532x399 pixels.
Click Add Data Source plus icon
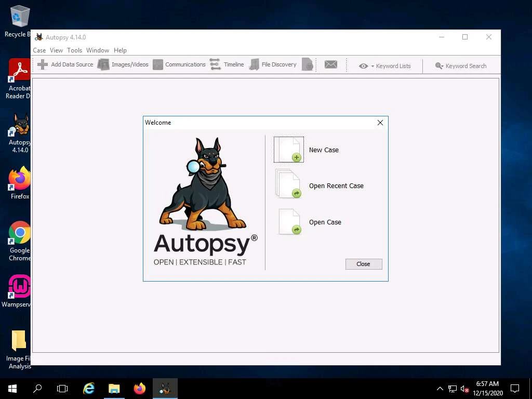pos(43,64)
